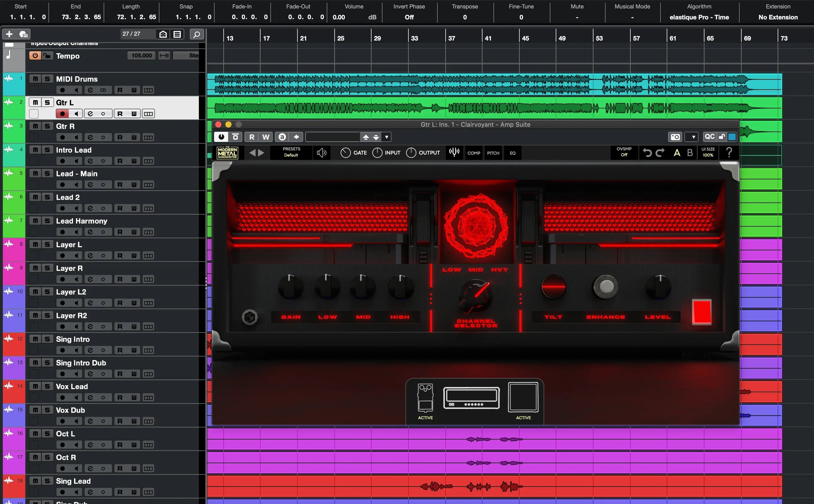
Task: Open the plugin preset dropdown arrow
Action: coord(386,137)
